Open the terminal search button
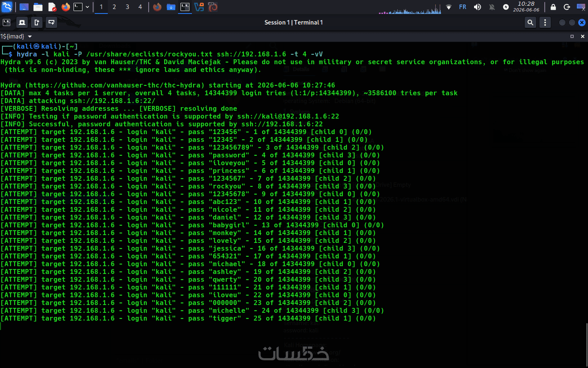The width and height of the screenshot is (588, 368). (x=530, y=22)
